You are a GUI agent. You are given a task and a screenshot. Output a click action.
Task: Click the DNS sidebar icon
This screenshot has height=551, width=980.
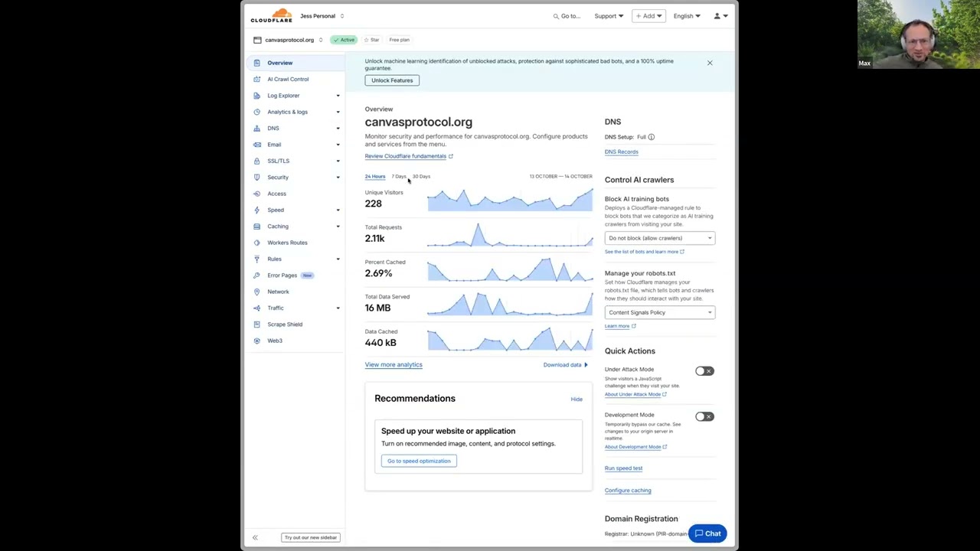pos(257,128)
